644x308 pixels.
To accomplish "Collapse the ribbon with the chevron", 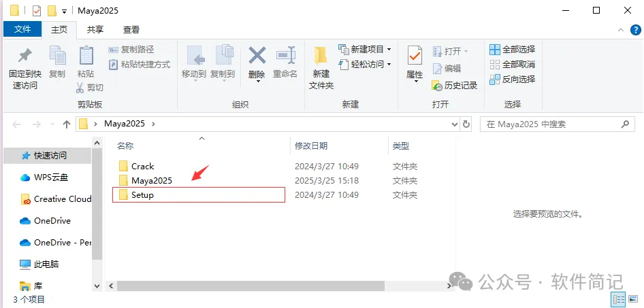I will (620, 30).
